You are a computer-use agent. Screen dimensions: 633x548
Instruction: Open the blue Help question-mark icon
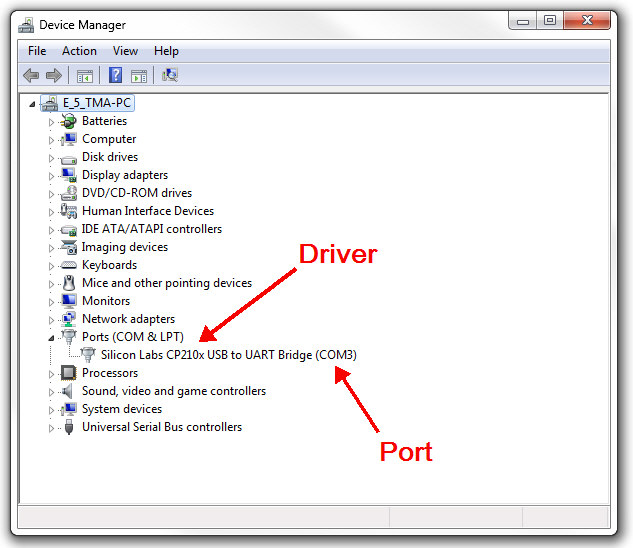(x=115, y=75)
